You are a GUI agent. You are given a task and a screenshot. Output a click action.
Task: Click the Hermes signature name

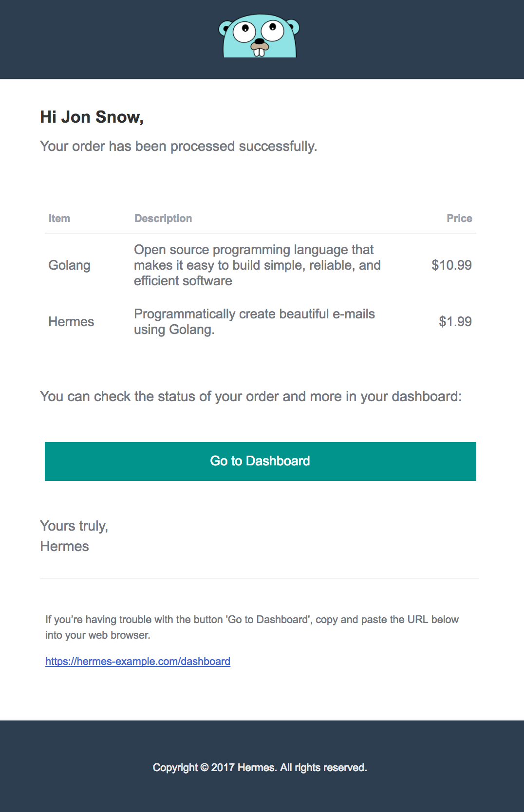tap(65, 547)
